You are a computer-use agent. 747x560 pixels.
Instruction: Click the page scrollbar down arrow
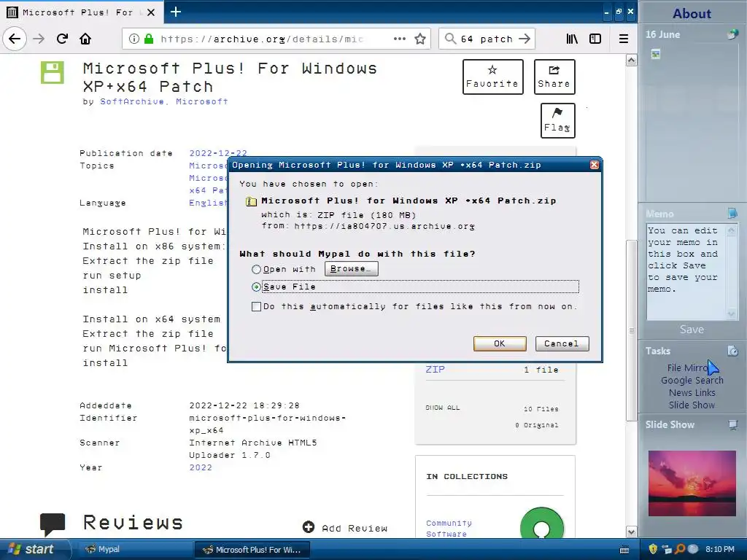[631, 532]
